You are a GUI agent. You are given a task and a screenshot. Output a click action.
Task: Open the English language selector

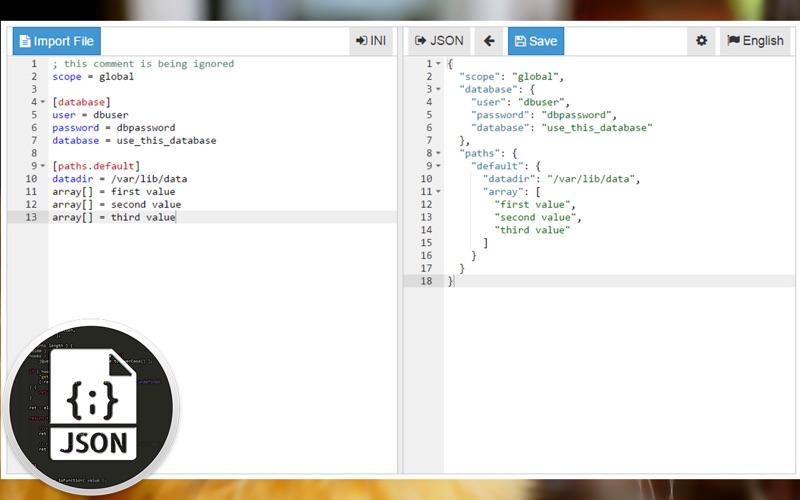click(755, 41)
